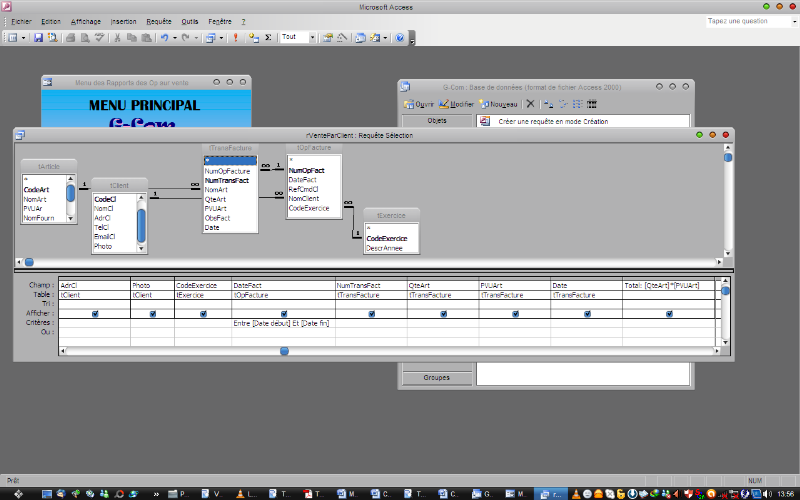Click the Nouveau button in database window

pos(499,104)
